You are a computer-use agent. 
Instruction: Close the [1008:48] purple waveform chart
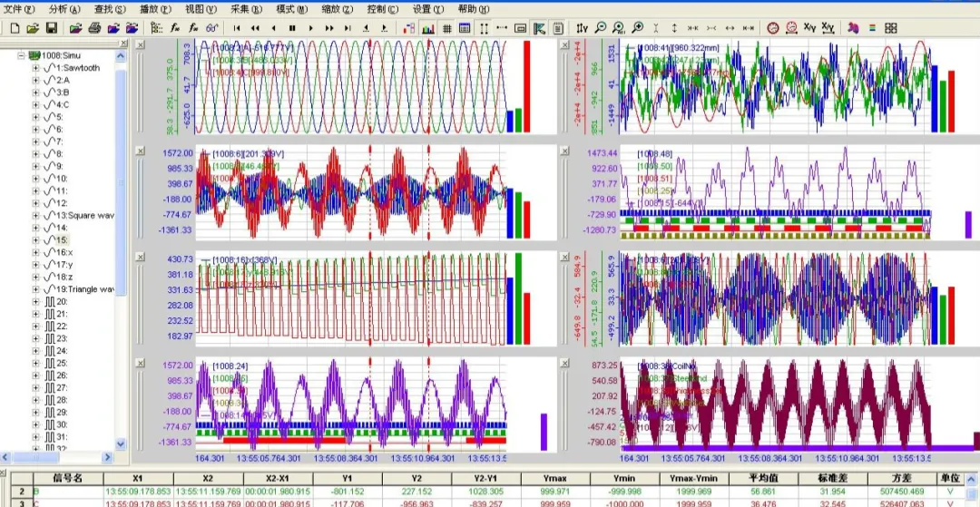click(x=563, y=151)
